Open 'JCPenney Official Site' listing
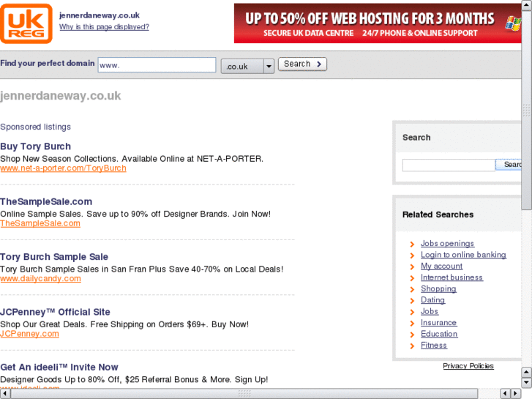The height and width of the screenshot is (399, 532). (x=55, y=312)
